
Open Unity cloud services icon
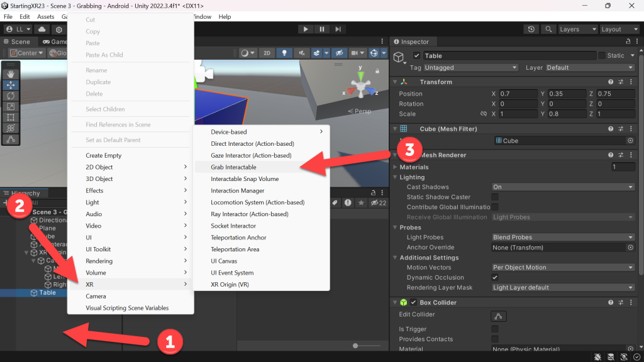pos(42,29)
